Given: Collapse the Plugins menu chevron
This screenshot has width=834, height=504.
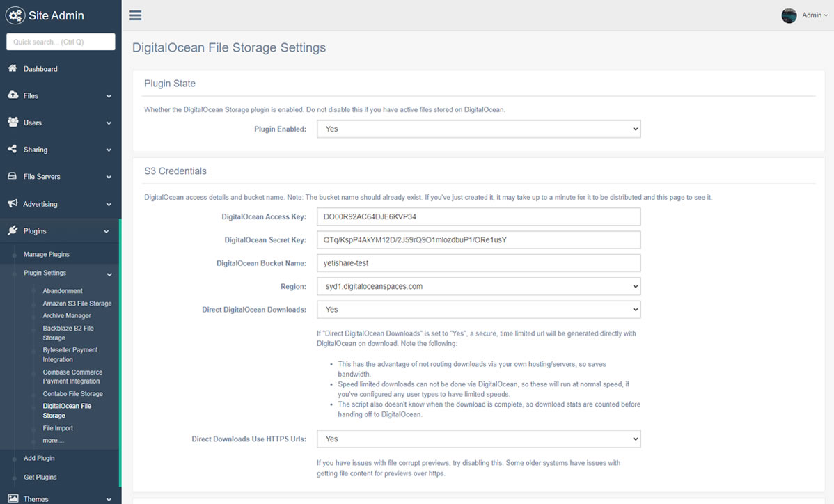Looking at the screenshot, I should 107,232.
